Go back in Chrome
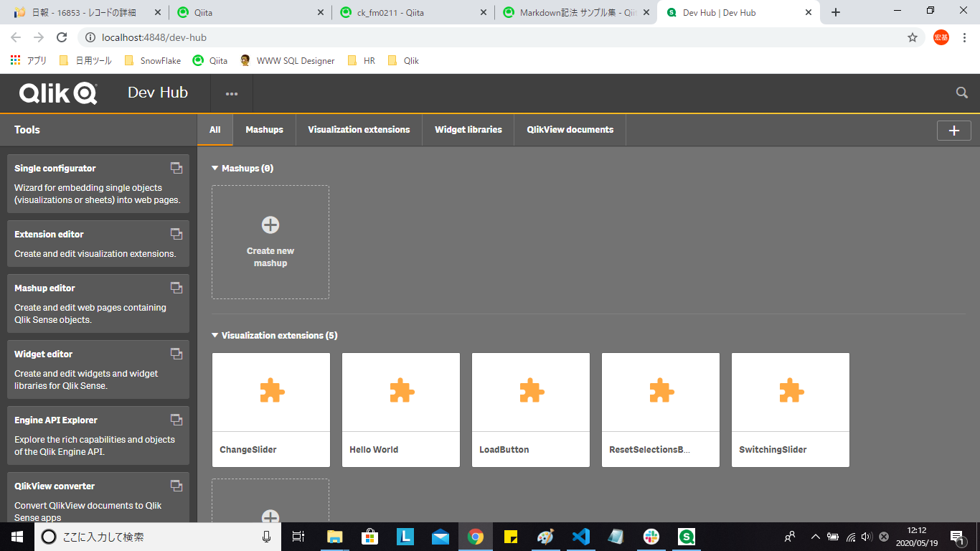The height and width of the screenshot is (551, 980). point(16,37)
